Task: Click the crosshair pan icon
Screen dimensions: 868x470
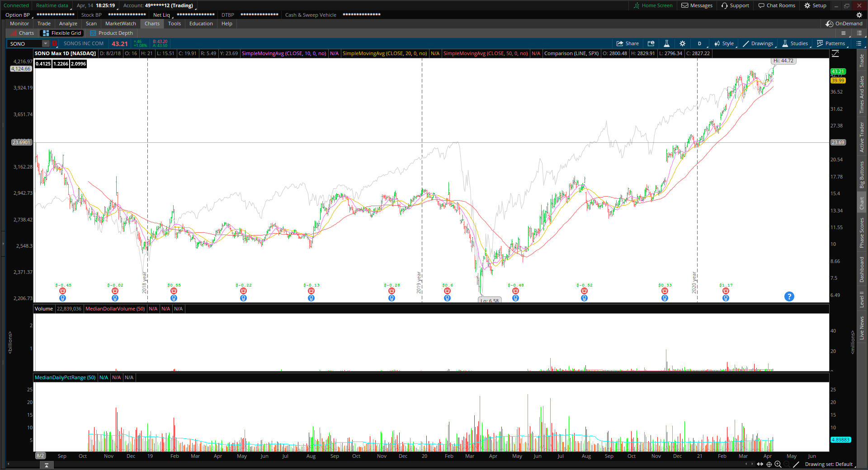Action: pyautogui.click(x=769, y=464)
